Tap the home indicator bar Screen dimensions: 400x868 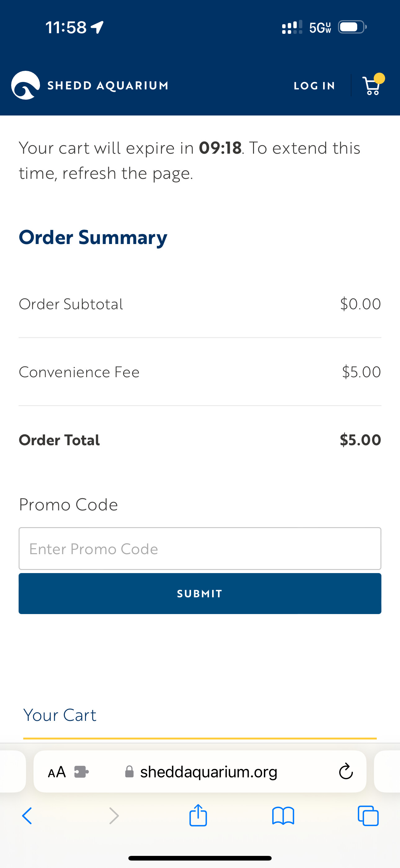point(200,858)
